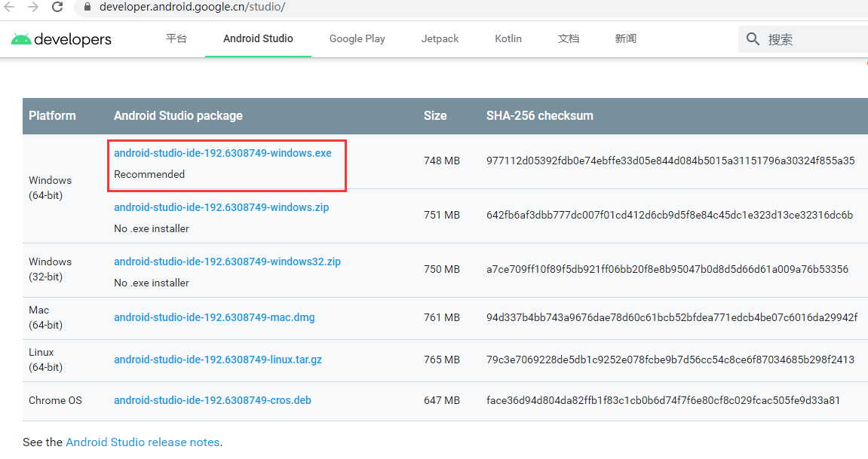The width and height of the screenshot is (868, 459).
Task: Open the Android Studio release notes link
Action: click(143, 442)
